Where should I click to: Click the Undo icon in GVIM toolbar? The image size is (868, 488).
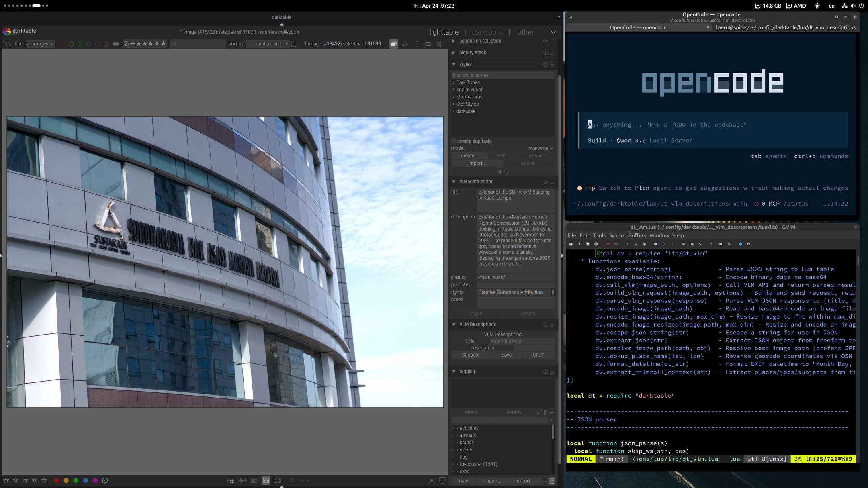608,244
